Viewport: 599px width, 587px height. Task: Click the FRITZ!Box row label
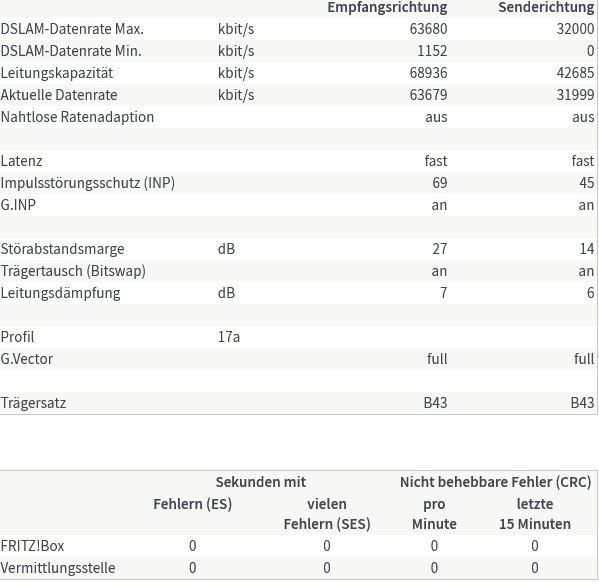[x=32, y=546]
